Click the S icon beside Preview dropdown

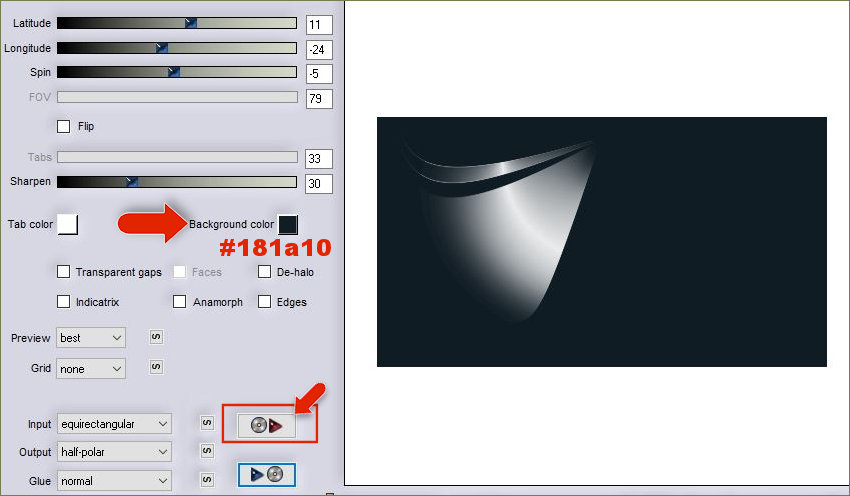click(x=156, y=337)
